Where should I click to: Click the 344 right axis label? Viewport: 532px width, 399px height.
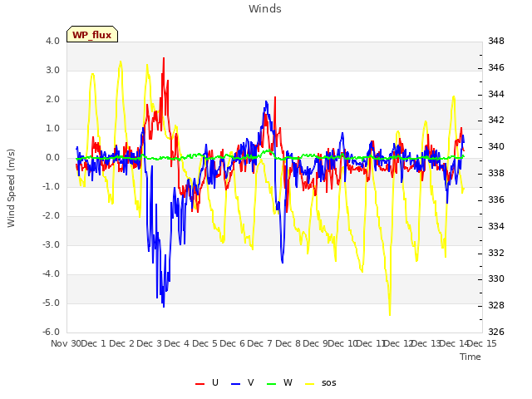pos(496,94)
